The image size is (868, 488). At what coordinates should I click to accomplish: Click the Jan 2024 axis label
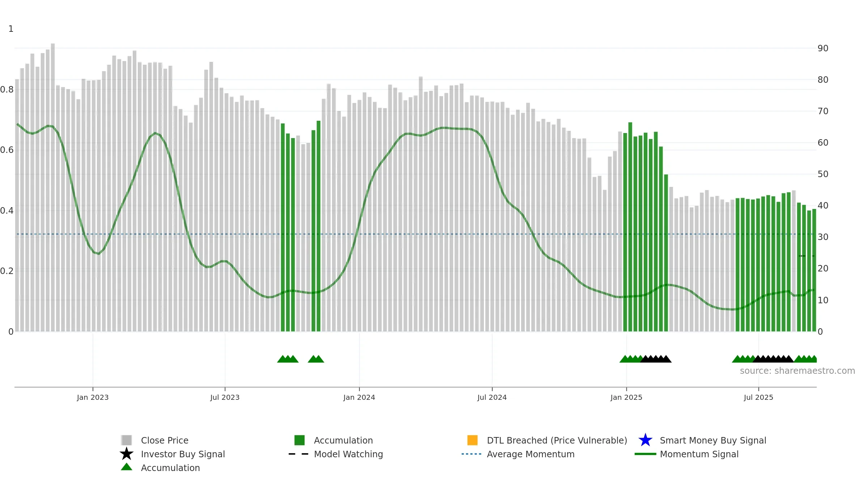359,397
